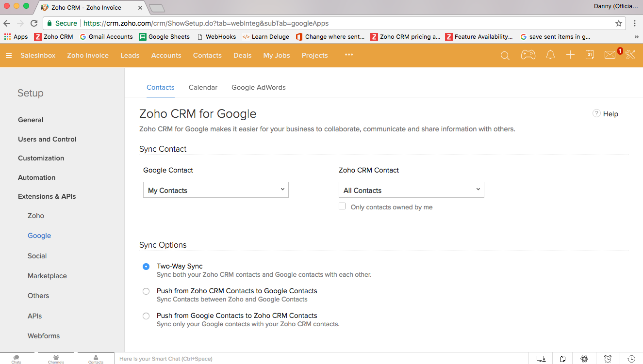This screenshot has width=643, height=364.
Task: Select APIs in the sidebar
Action: coord(35,316)
